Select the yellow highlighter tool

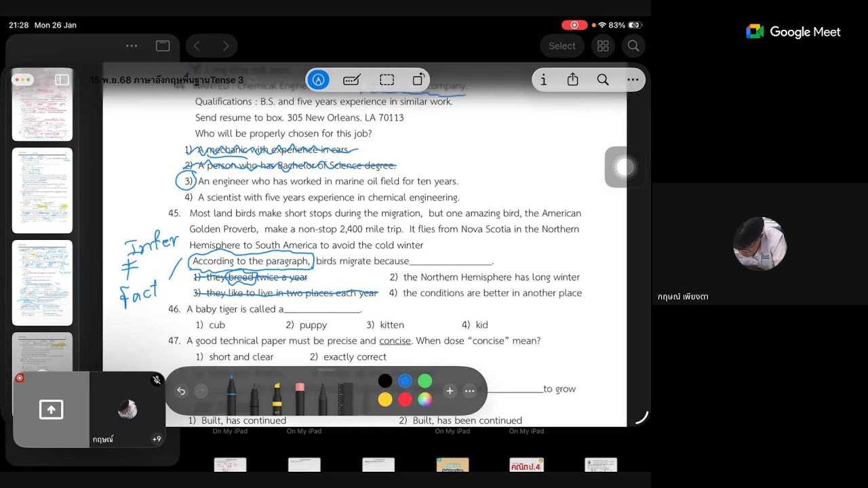[277, 398]
